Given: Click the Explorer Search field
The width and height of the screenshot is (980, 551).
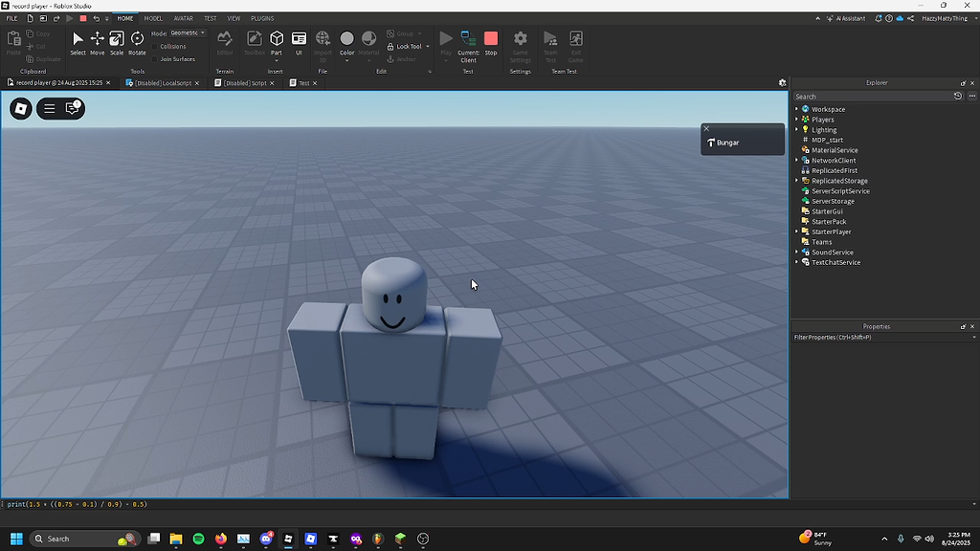Looking at the screenshot, I should coord(872,97).
